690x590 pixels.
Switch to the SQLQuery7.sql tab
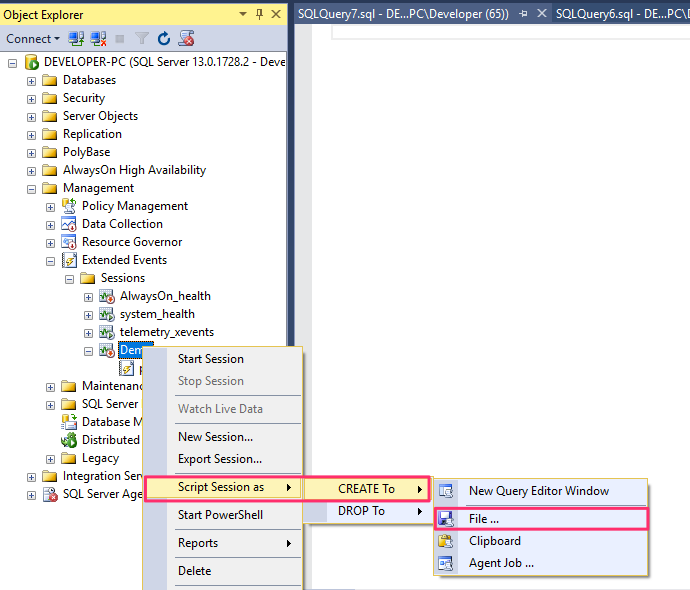click(403, 14)
